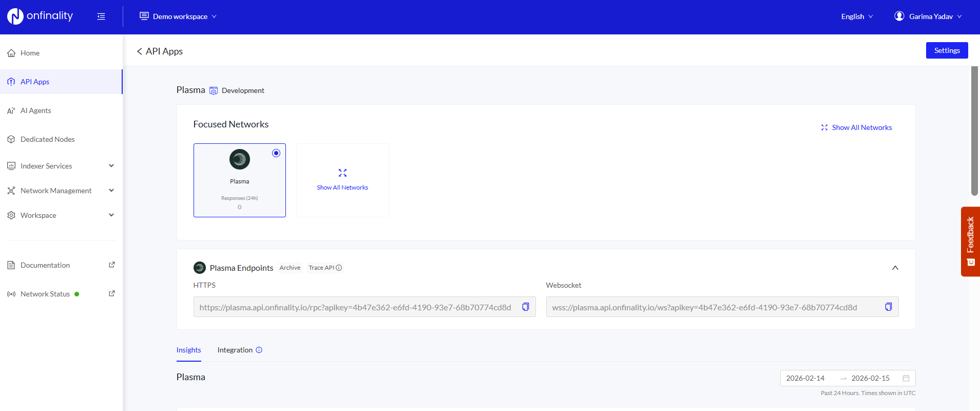Click the Plasma Endpoints logo icon
The width and height of the screenshot is (980, 411).
click(x=200, y=268)
